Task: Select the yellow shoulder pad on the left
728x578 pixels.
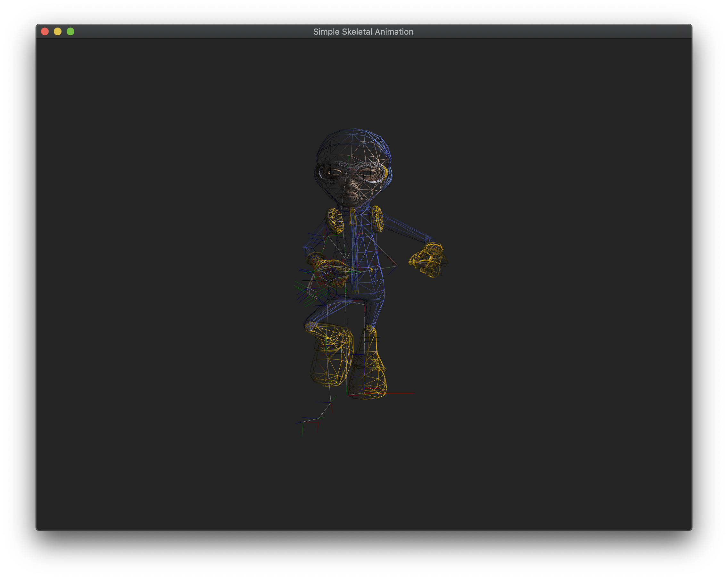Action: 335,221
